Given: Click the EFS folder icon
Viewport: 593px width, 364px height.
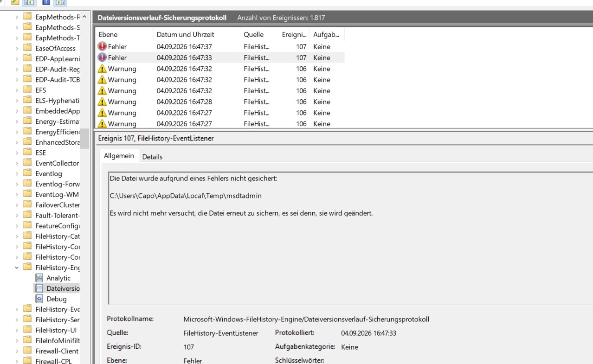Looking at the screenshot, I should click(28, 90).
